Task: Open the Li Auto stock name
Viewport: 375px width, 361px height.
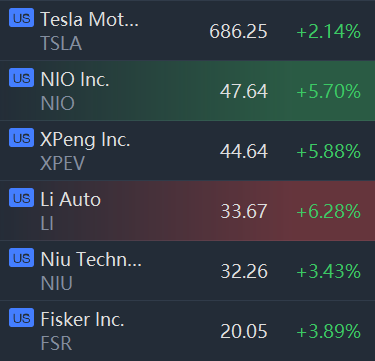Action: [70, 199]
